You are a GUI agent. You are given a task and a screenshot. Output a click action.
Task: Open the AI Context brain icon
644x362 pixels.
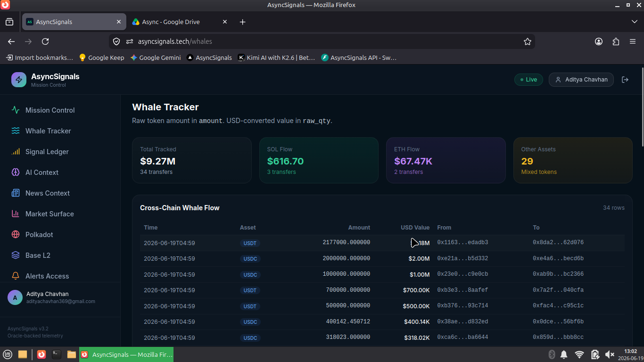(x=16, y=173)
